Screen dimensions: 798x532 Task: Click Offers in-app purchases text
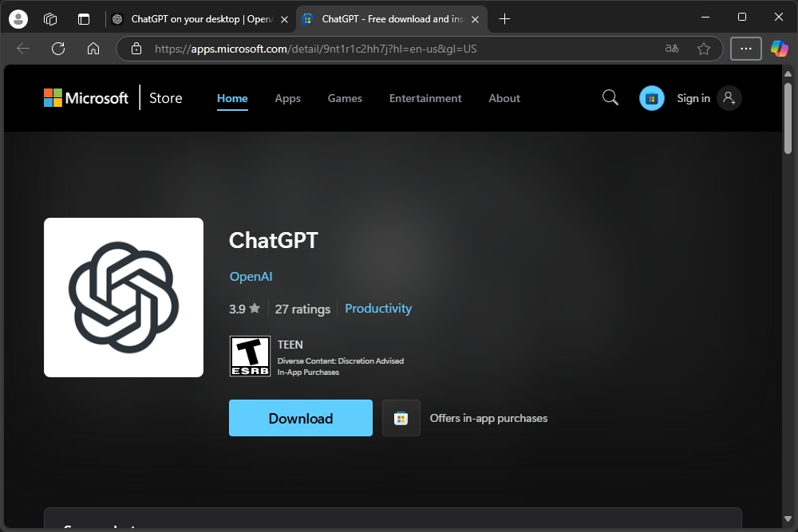point(488,418)
